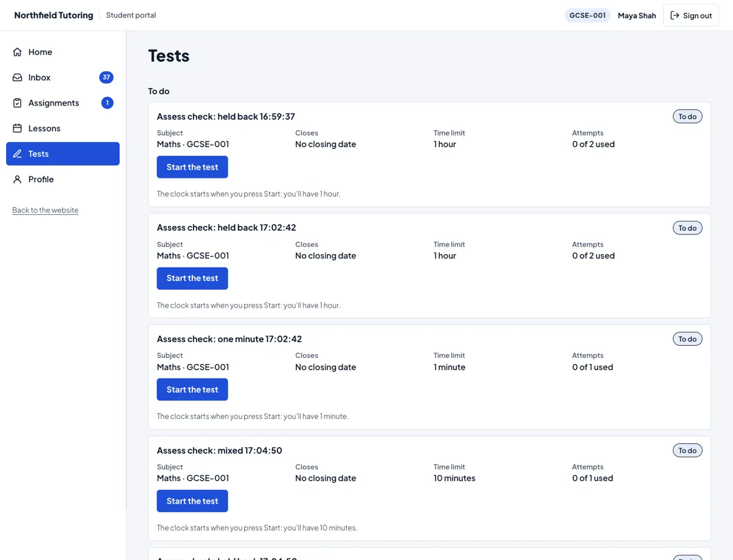
Task: Click the GCSE-001 badge in the header
Action: click(x=588, y=15)
